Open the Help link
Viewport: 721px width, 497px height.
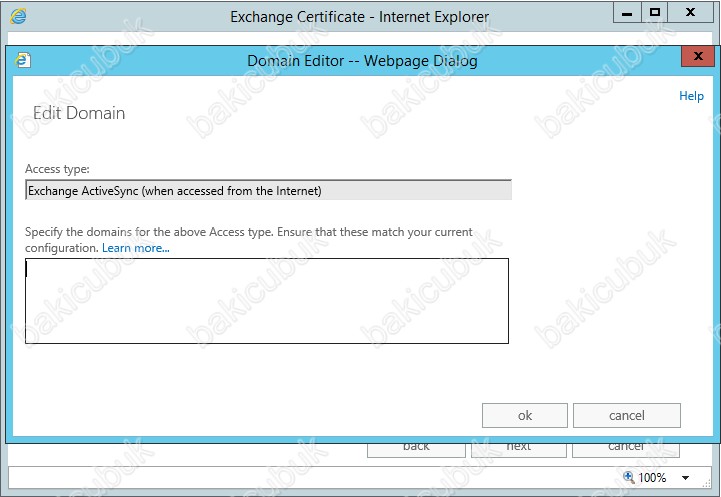tap(691, 96)
